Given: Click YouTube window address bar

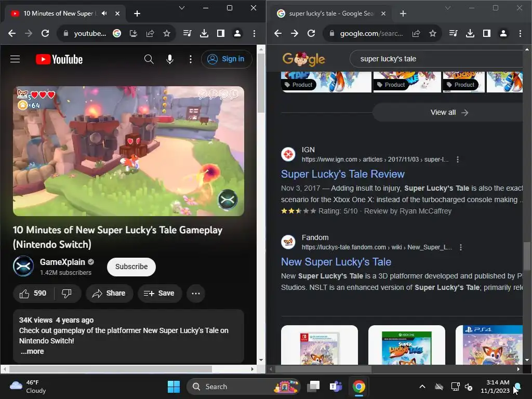Looking at the screenshot, I should 89,33.
